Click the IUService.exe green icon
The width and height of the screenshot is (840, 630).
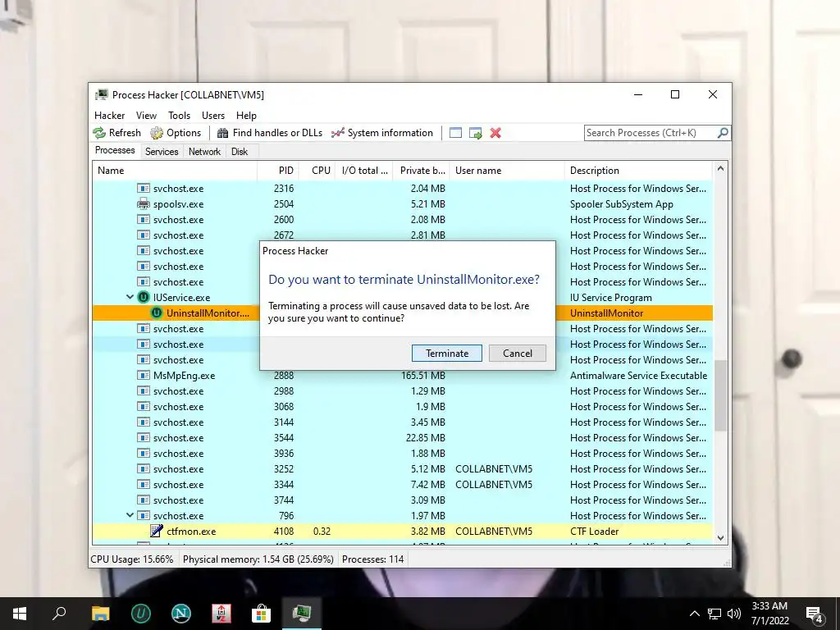point(143,297)
